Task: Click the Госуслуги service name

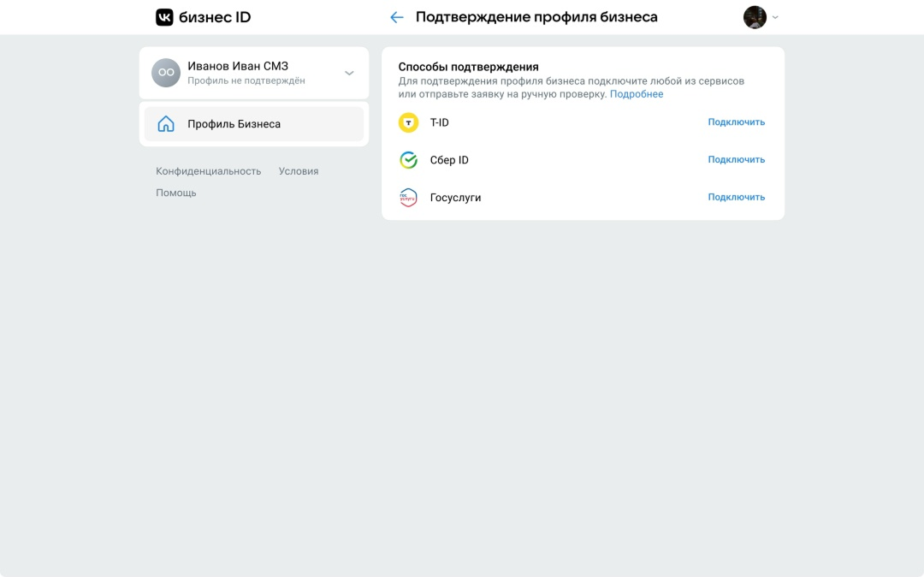Action: click(455, 198)
